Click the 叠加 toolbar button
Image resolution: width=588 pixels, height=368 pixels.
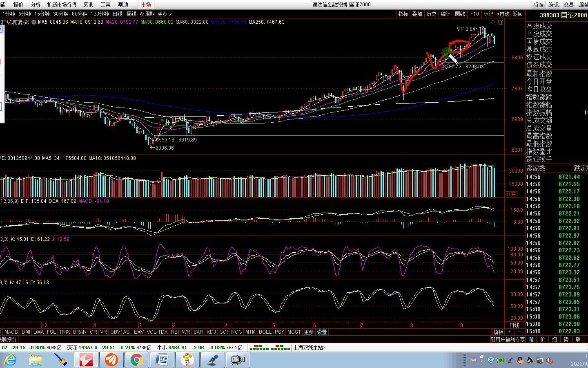point(417,14)
